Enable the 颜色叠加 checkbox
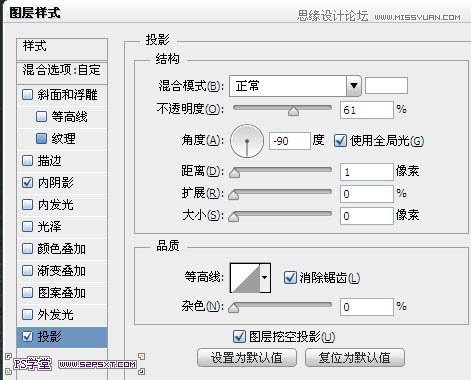The height and width of the screenshot is (380, 471). click(27, 249)
